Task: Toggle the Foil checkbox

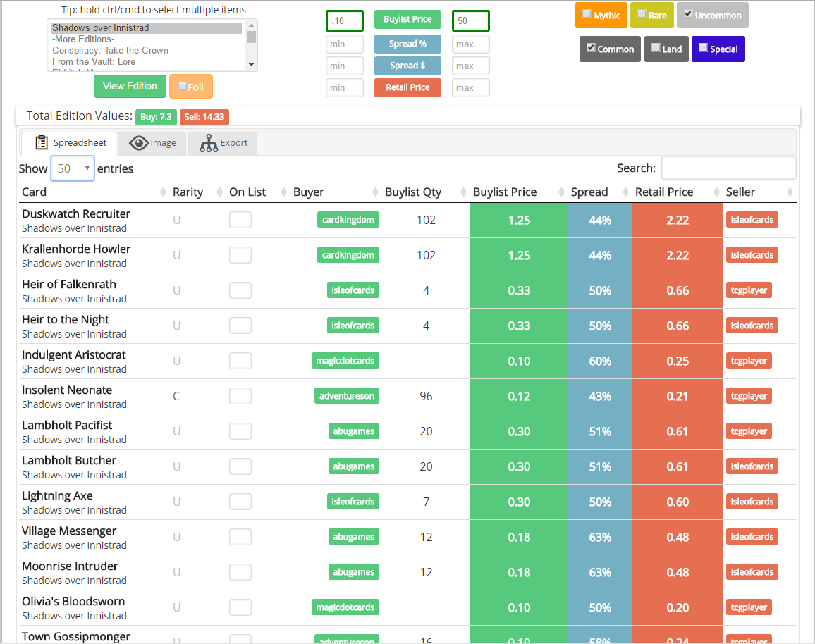Action: [183, 87]
